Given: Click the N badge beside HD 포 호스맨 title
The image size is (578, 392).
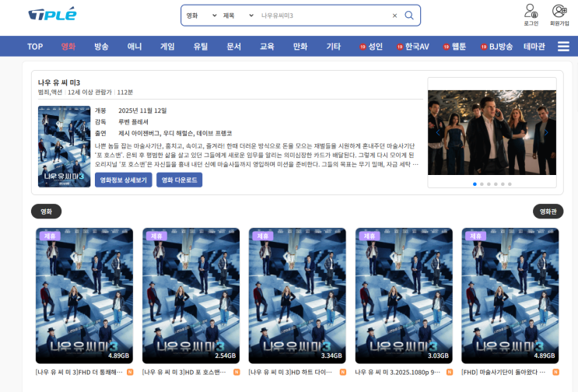Looking at the screenshot, I should click(x=236, y=372).
